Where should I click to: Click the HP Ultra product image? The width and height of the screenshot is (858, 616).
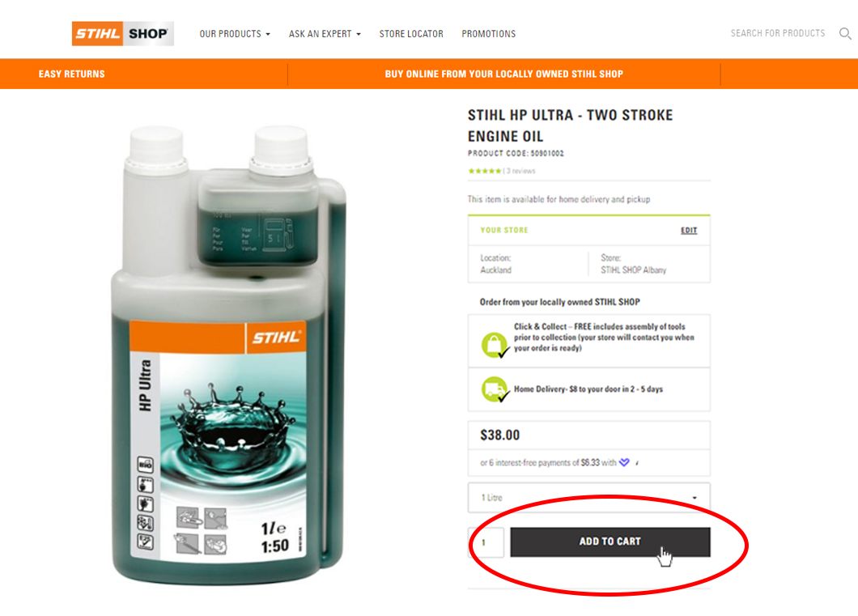click(x=229, y=354)
